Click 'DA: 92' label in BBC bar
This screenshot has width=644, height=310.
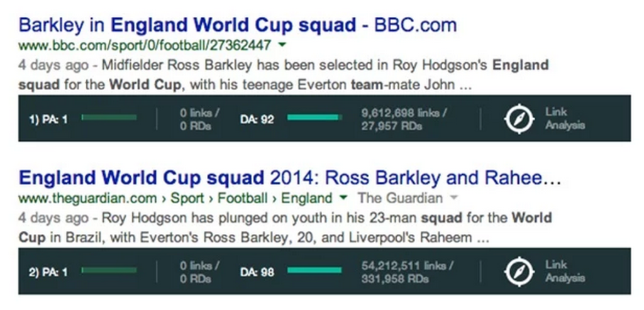pyautogui.click(x=257, y=119)
